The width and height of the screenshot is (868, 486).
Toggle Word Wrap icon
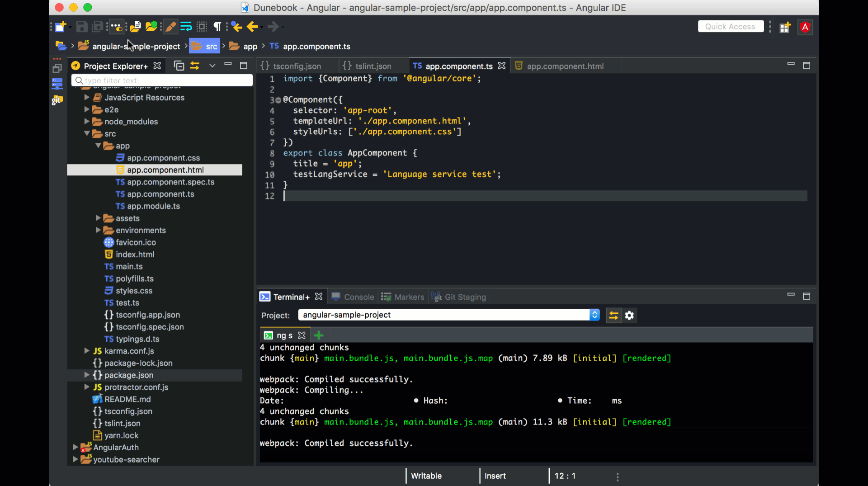click(x=186, y=27)
